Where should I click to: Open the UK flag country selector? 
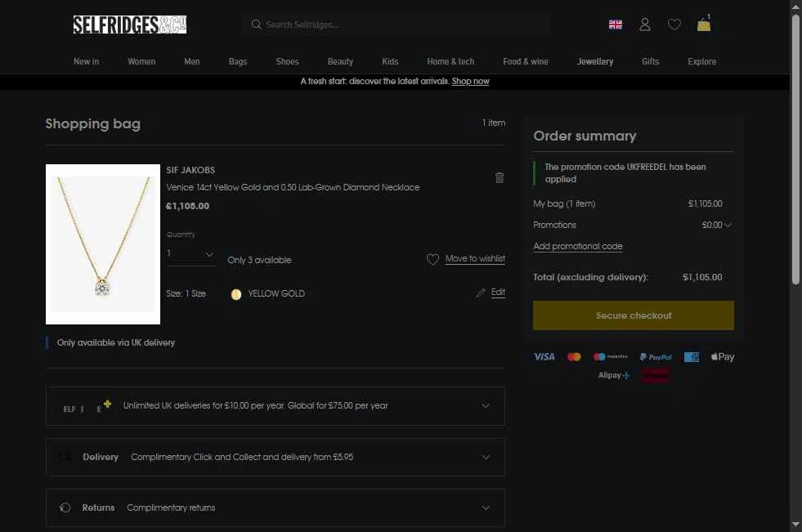tap(616, 25)
